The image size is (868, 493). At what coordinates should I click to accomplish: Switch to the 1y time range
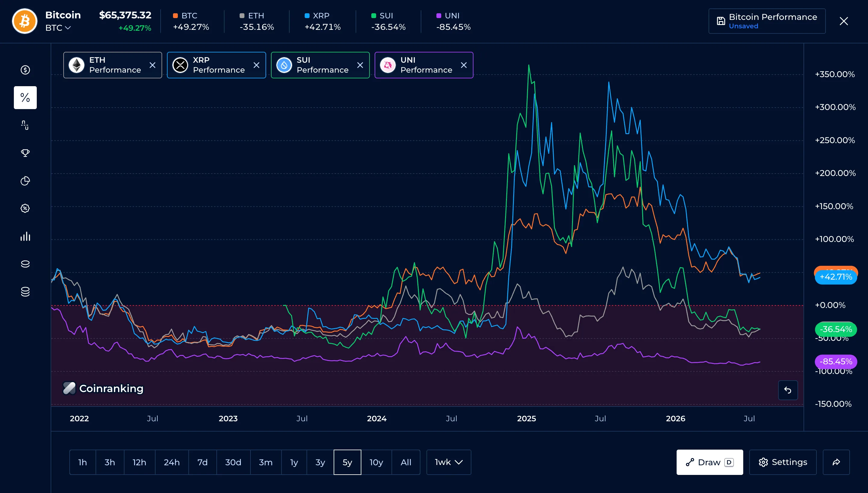[294, 462]
